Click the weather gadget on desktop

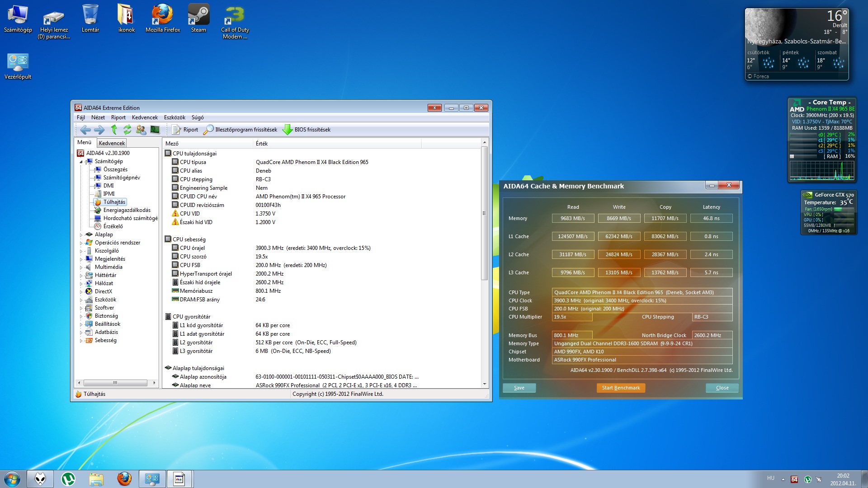tap(797, 44)
